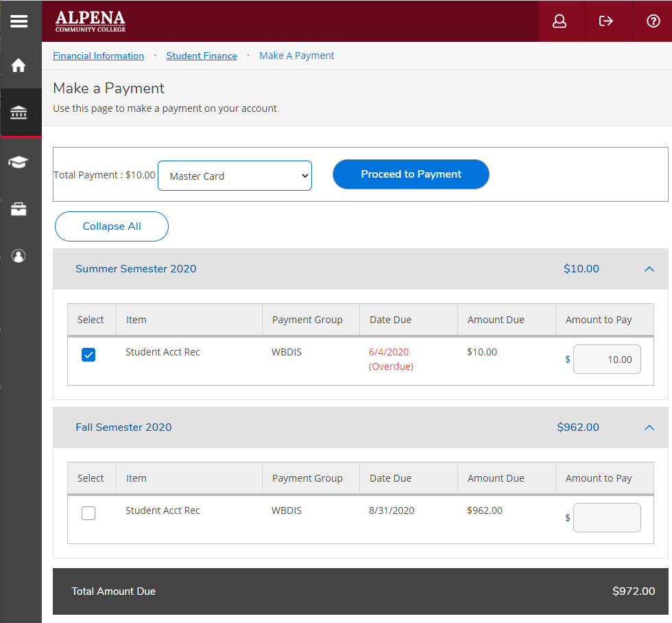Click the Select column header in Summer table
Screen dimensions: 672x623
point(91,320)
